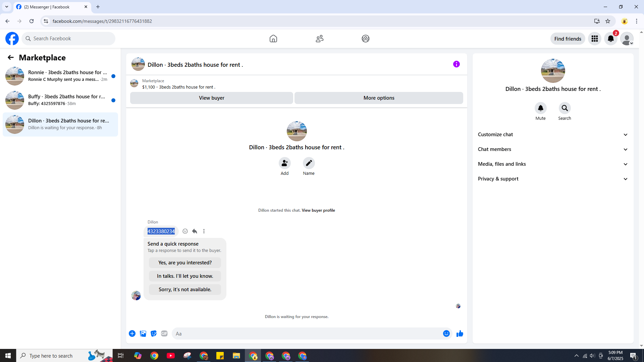The height and width of the screenshot is (362, 644).
Task: Open a new browser tab
Action: pyautogui.click(x=98, y=7)
